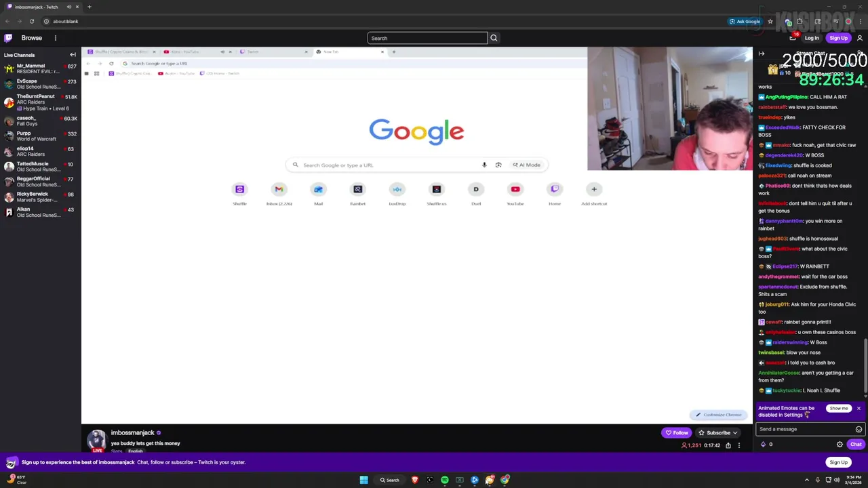Bookmark this page with the star icon

[x=770, y=21]
